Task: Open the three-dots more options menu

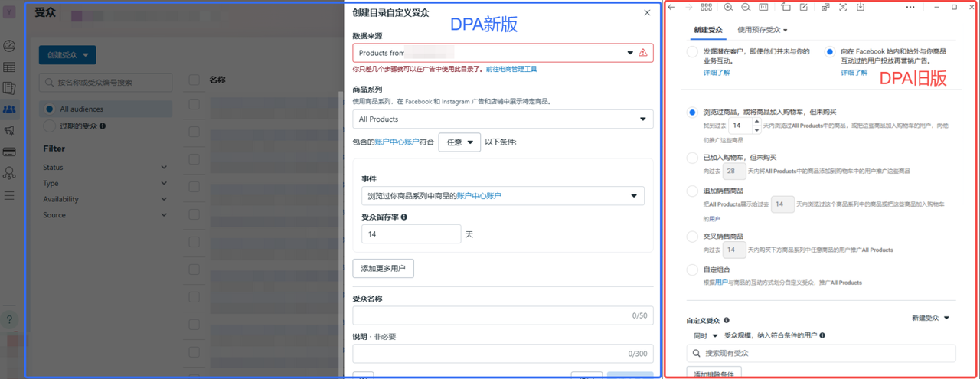Action: pos(910,7)
